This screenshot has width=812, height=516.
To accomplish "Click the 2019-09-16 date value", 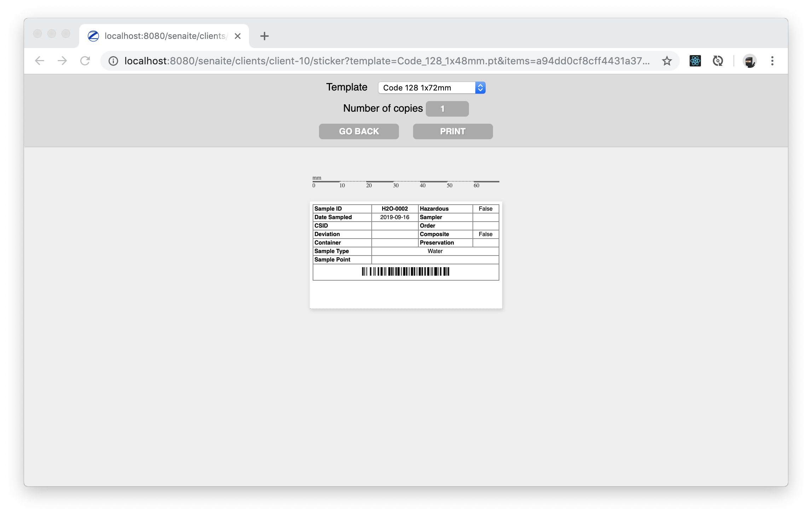I will pyautogui.click(x=395, y=217).
